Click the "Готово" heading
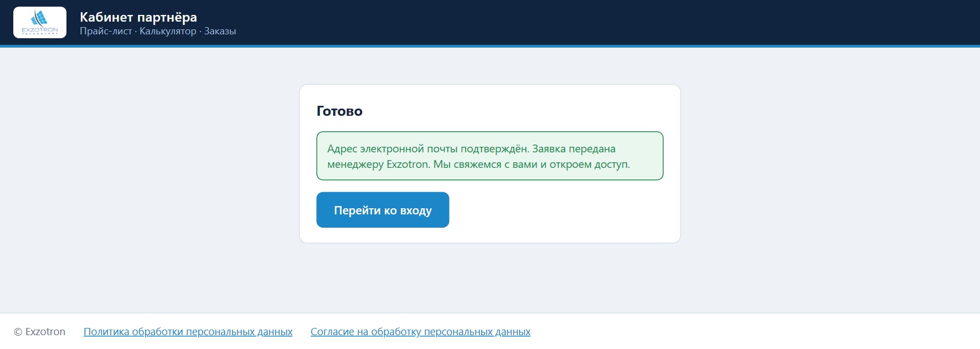 click(x=339, y=111)
